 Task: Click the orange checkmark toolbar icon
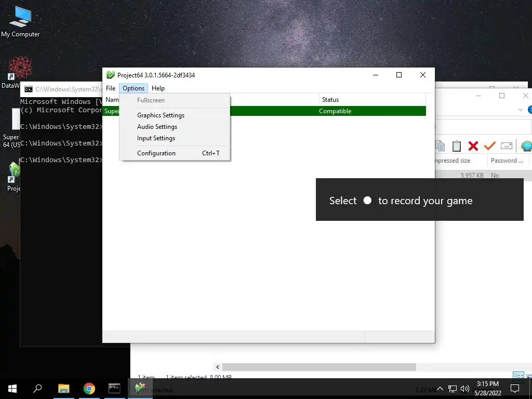489,146
